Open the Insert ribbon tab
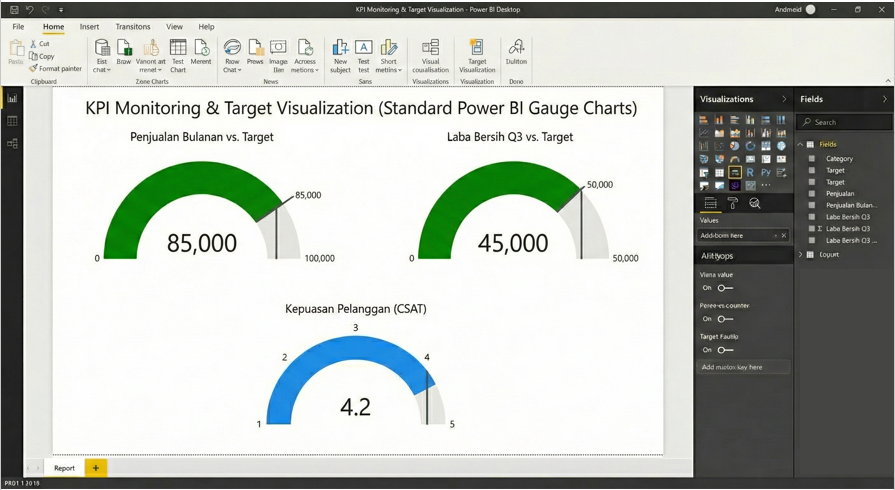This screenshot has height=490, width=895. click(89, 27)
